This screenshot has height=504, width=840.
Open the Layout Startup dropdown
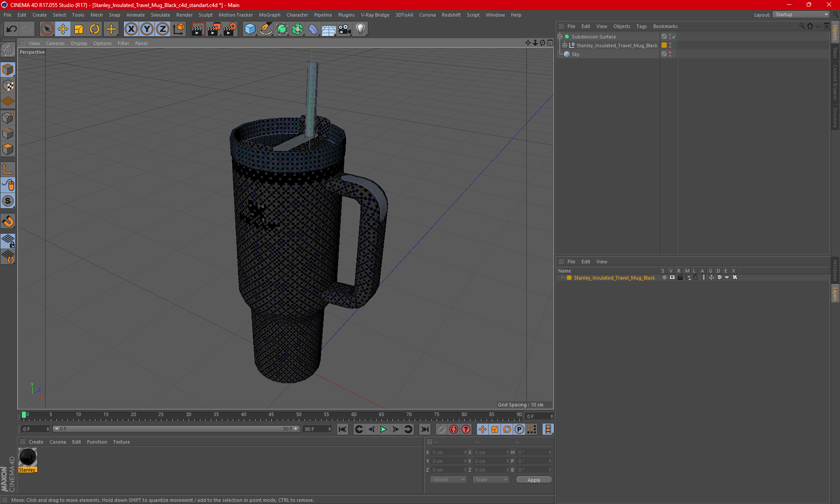(801, 14)
